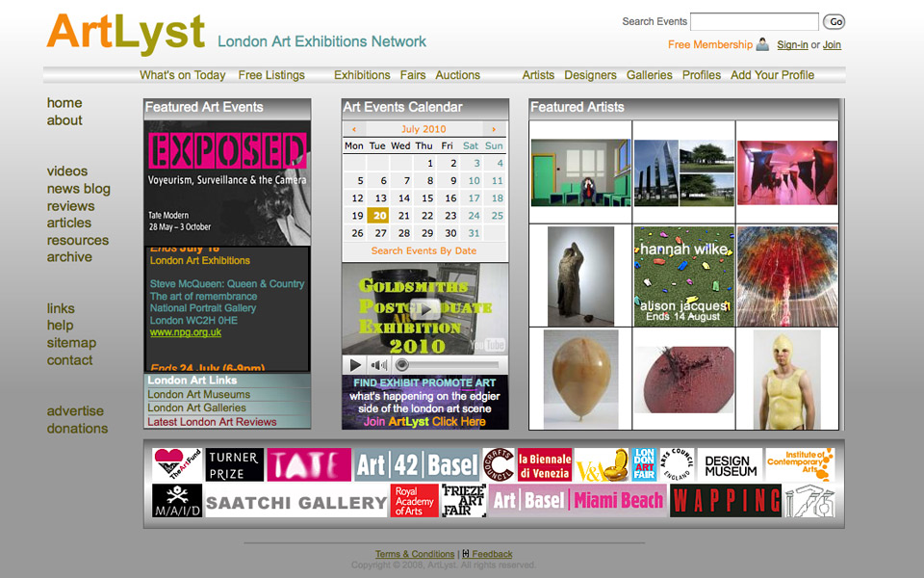Open What's on Today menu item
This screenshot has width=924, height=578.
point(183,75)
